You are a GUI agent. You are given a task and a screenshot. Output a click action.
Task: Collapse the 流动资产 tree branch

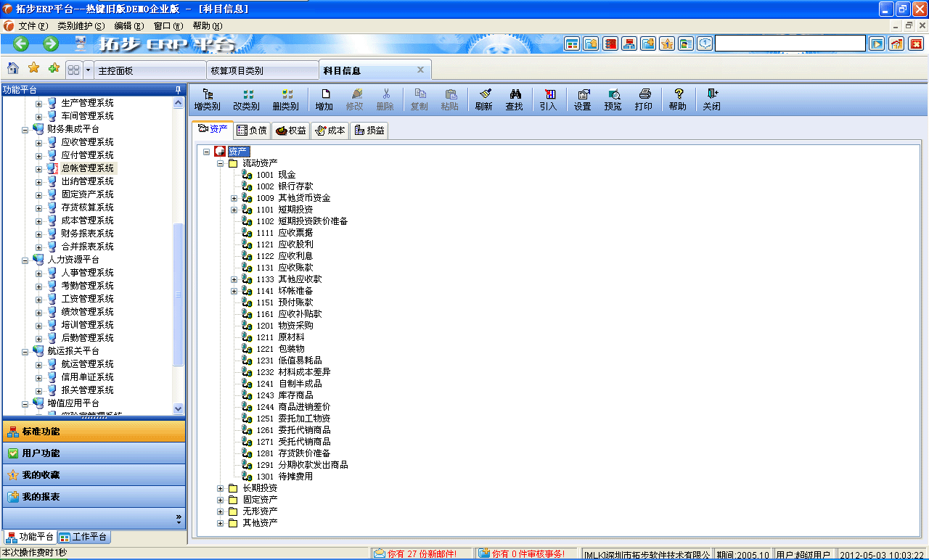pos(220,163)
